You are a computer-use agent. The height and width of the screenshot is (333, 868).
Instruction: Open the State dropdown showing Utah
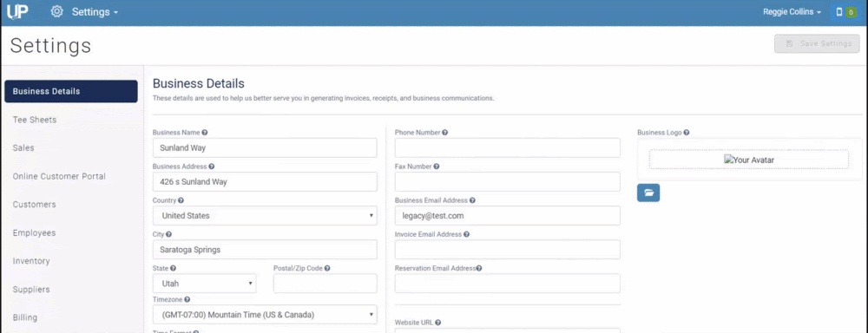point(204,284)
